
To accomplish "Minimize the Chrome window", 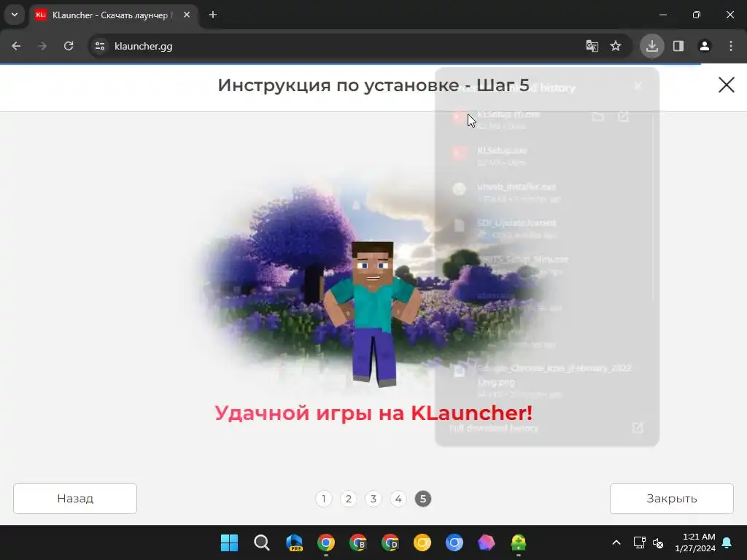I will [662, 15].
